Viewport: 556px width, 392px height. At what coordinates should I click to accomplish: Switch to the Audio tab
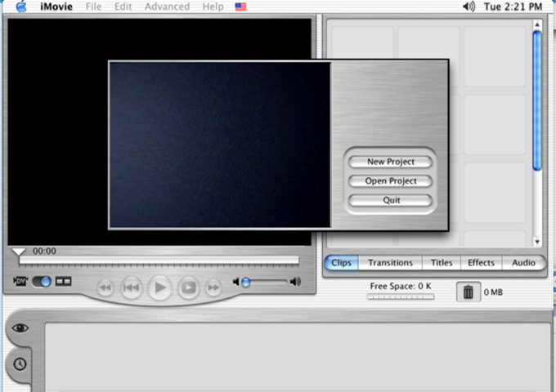click(x=523, y=263)
